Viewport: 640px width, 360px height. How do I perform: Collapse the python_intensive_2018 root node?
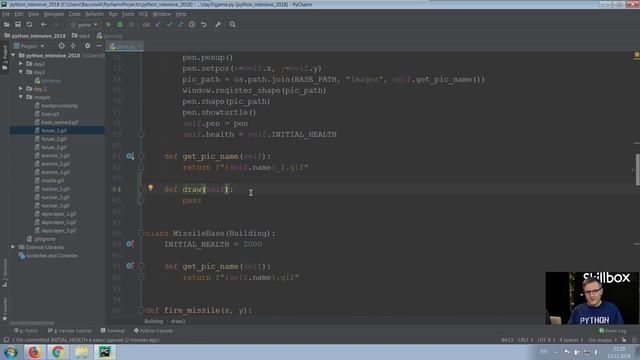coord(13,55)
